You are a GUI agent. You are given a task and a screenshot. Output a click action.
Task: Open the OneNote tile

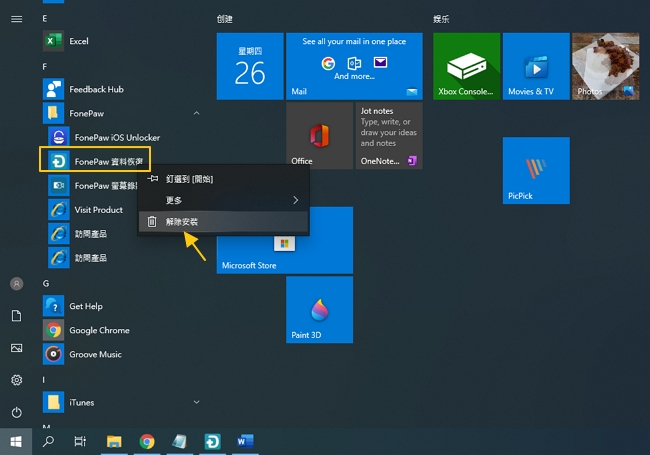[389, 136]
